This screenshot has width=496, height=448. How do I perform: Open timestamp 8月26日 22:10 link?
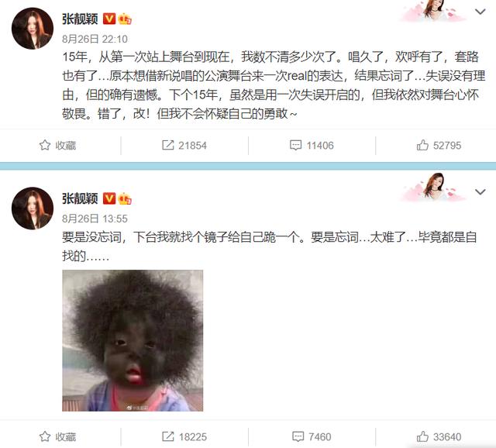coord(95,39)
